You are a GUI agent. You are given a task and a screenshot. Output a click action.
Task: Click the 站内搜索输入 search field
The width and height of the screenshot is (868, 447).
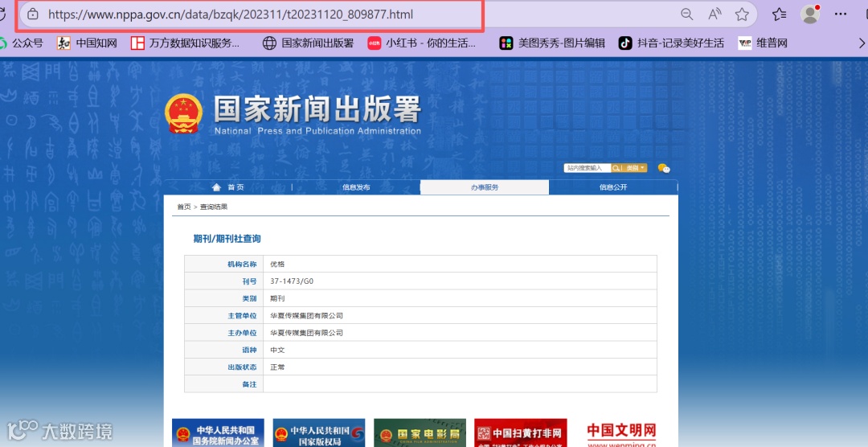click(587, 168)
